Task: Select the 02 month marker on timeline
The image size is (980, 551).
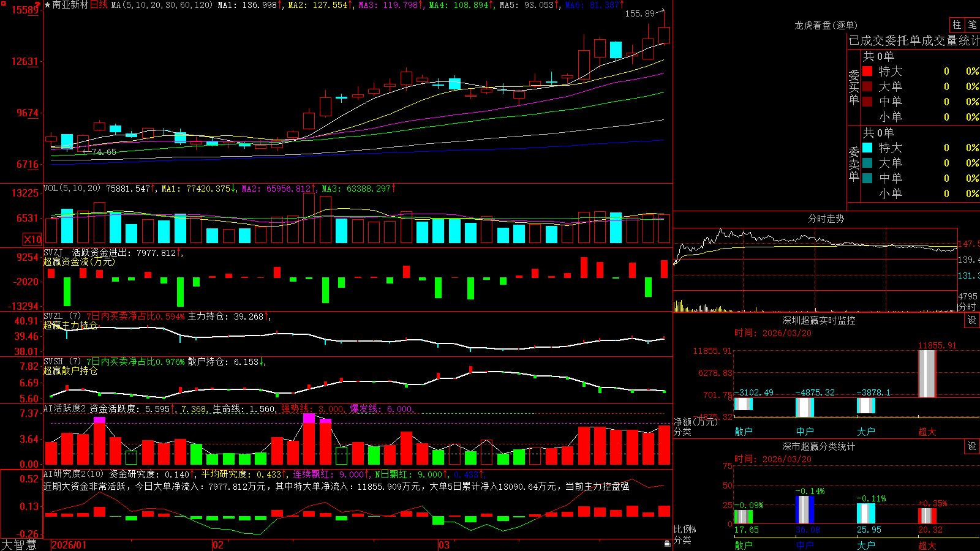Action: point(218,545)
